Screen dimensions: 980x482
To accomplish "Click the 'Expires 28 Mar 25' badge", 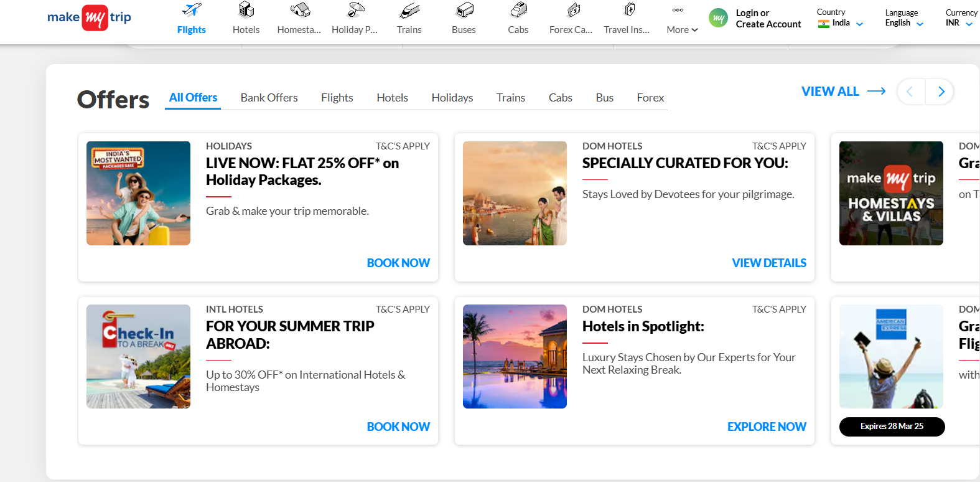I will coord(892,427).
